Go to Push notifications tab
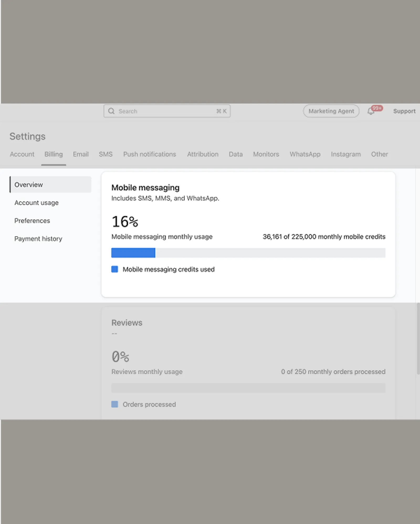 (x=150, y=154)
